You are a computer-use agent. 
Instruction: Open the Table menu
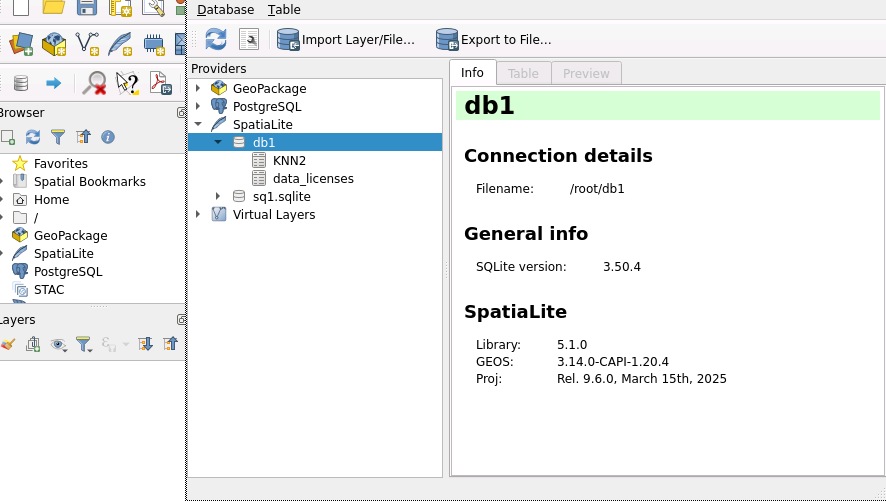[284, 10]
